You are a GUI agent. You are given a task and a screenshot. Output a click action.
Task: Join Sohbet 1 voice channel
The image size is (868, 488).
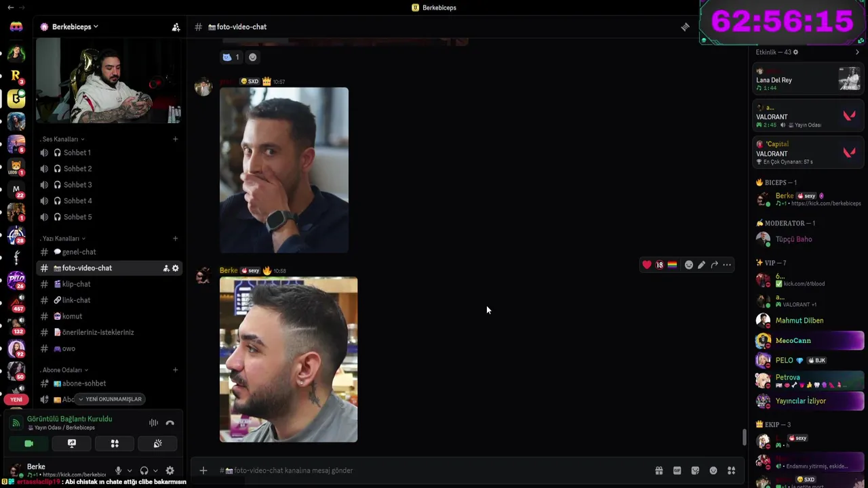tap(108, 152)
